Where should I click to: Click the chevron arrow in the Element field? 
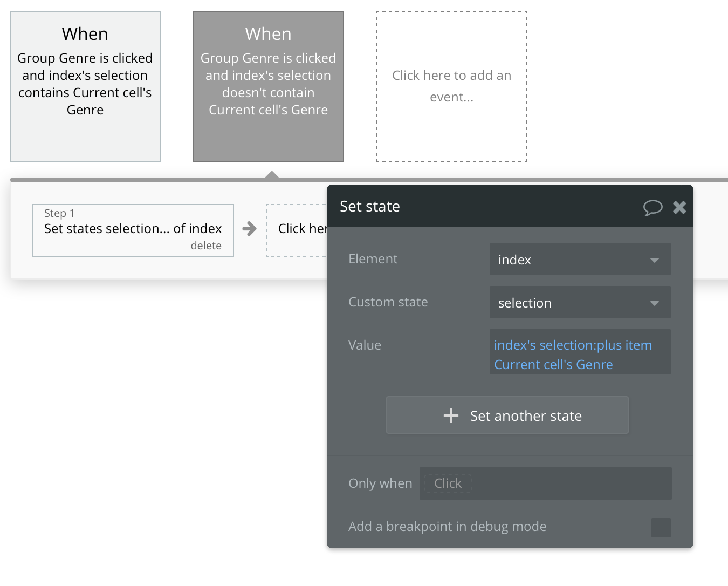click(655, 260)
